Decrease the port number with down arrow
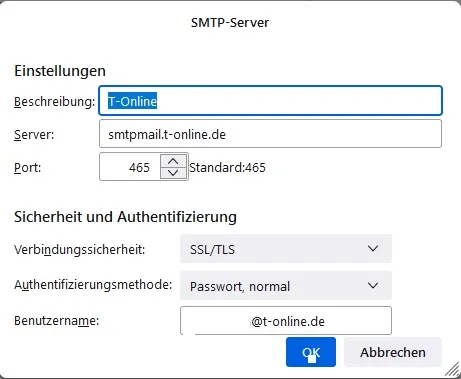 [173, 173]
